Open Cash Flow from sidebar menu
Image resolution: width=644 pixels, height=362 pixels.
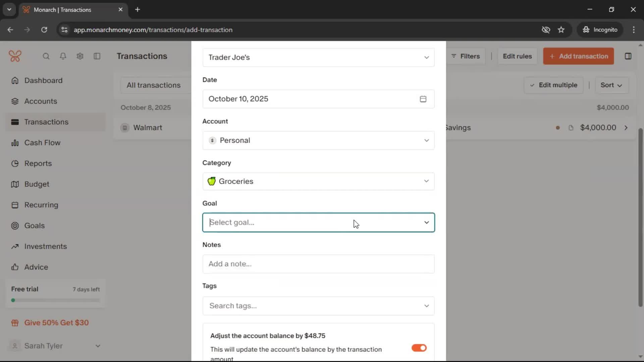click(x=42, y=143)
